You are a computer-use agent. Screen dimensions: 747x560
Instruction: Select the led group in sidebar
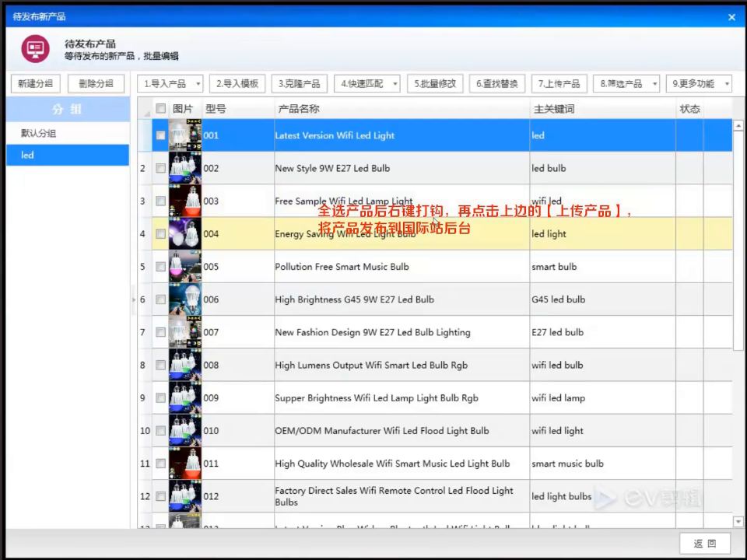pyautogui.click(x=68, y=155)
